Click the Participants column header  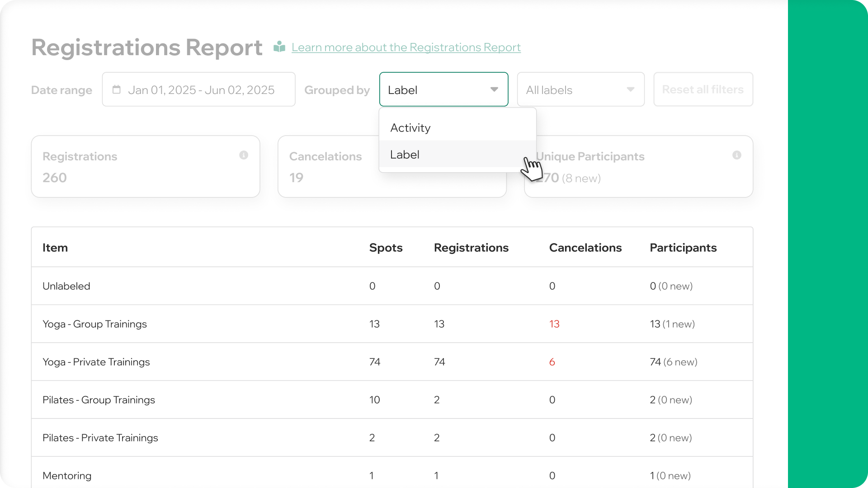[683, 248]
